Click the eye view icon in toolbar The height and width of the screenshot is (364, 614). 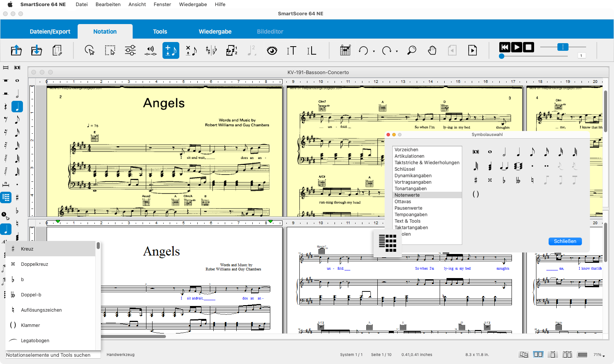[x=272, y=50]
